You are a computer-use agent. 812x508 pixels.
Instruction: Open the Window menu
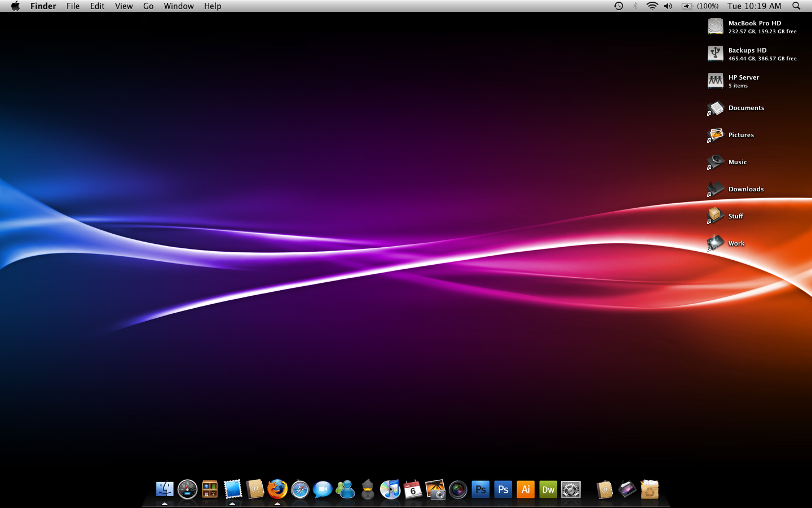pos(179,6)
